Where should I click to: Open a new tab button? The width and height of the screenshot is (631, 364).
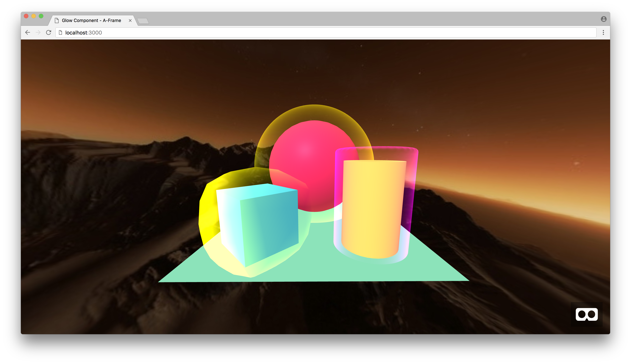click(x=143, y=21)
